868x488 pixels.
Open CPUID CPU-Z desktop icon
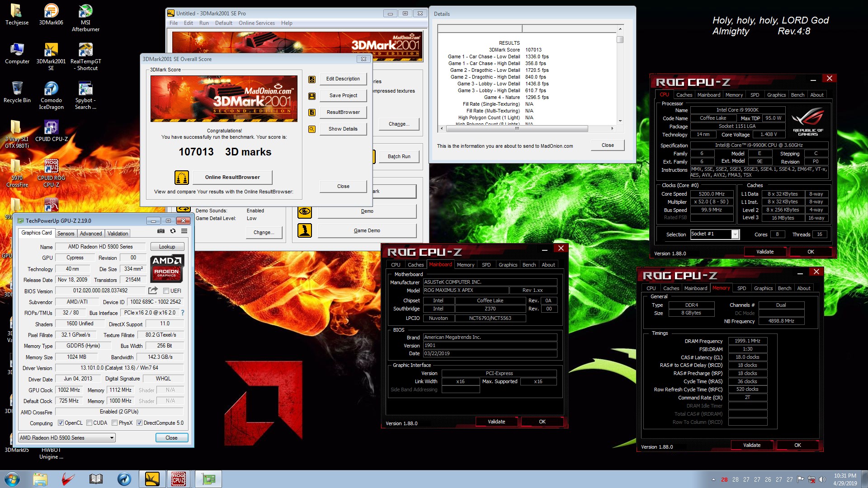point(51,131)
